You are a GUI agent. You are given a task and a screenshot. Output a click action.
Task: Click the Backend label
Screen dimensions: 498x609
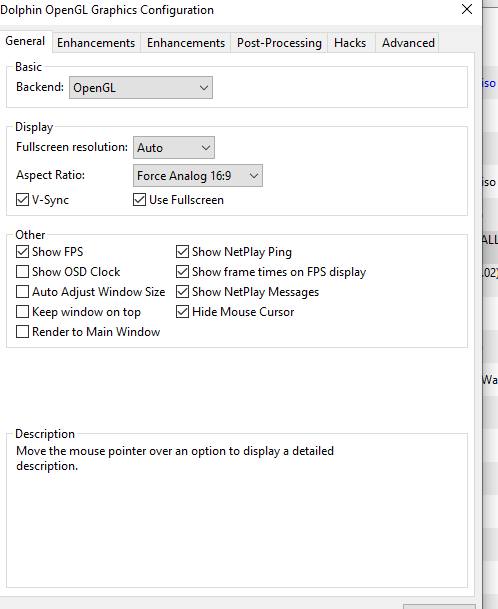tap(40, 87)
